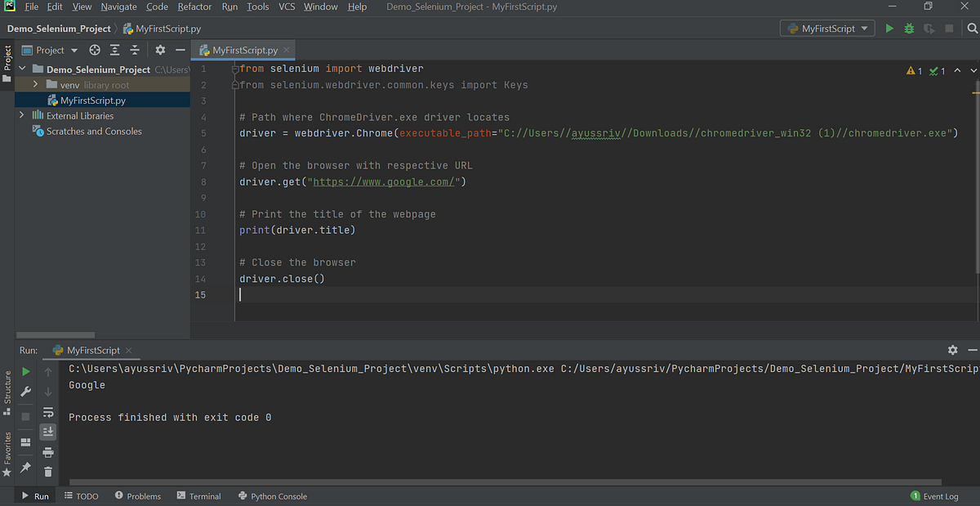The width and height of the screenshot is (980, 506).
Task: Run MyFirstScript using the green Run icon
Action: (889, 27)
